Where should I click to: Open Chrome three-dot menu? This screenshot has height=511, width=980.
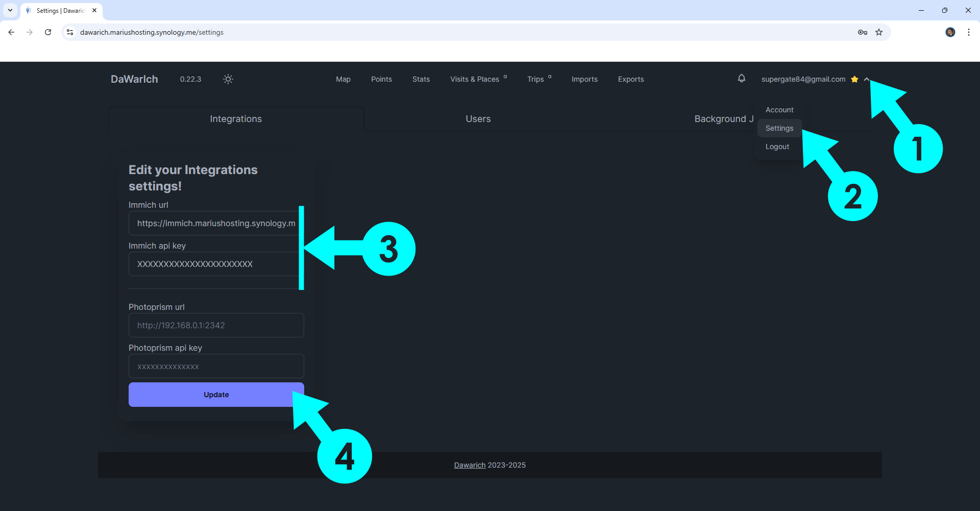(969, 32)
